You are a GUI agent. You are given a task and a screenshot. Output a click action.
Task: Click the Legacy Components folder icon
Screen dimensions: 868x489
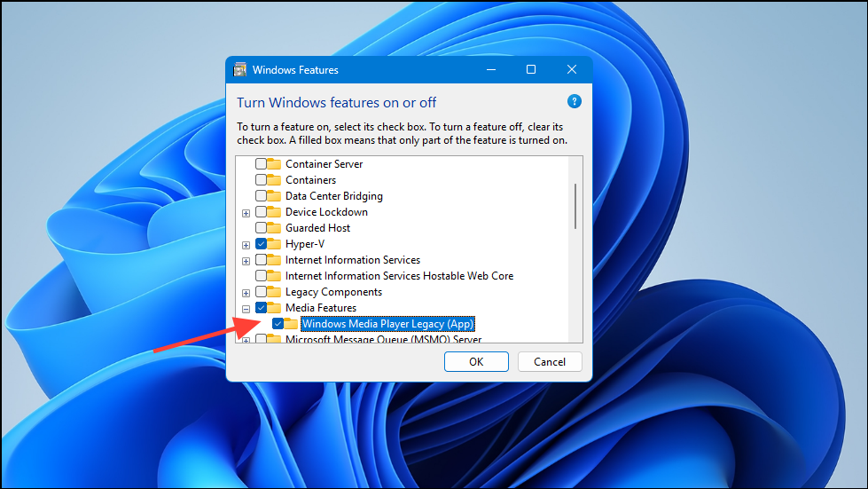(273, 292)
